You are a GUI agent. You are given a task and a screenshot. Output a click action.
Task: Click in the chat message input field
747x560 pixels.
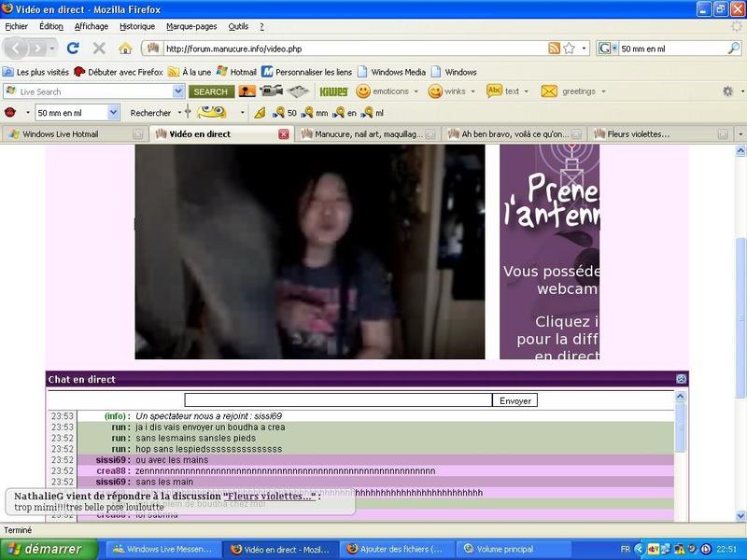pos(338,400)
